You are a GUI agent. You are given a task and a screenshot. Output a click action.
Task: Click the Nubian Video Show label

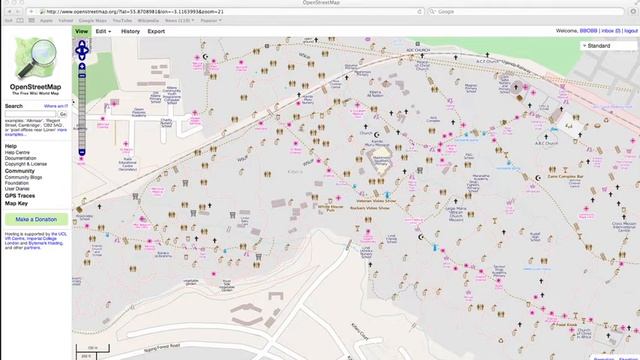(369, 208)
